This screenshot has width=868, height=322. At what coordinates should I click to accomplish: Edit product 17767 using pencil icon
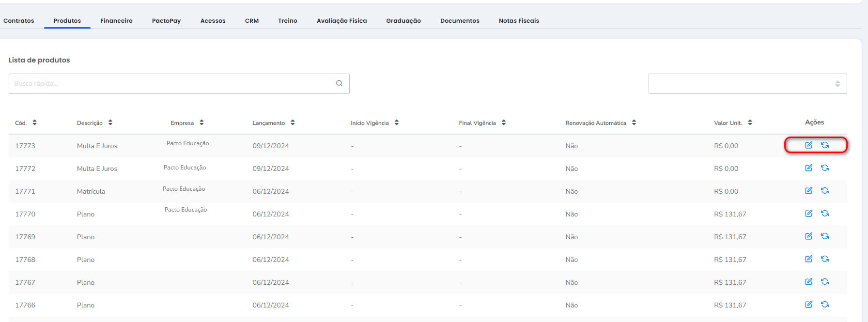808,282
